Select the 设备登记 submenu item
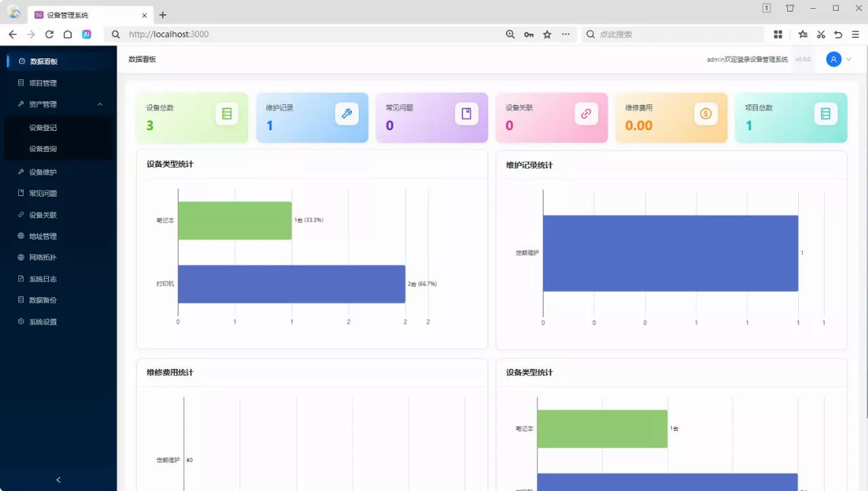The image size is (868, 491). click(x=58, y=127)
